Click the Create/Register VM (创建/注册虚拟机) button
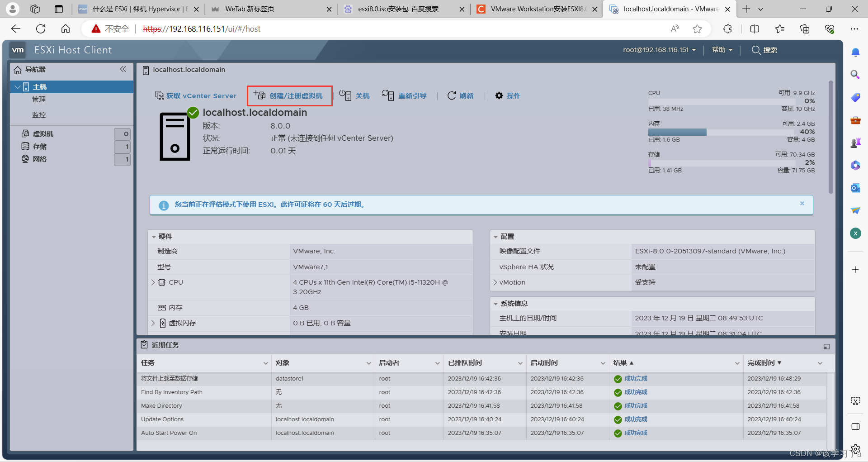Screen dimensions: 868x462 [x=289, y=95]
